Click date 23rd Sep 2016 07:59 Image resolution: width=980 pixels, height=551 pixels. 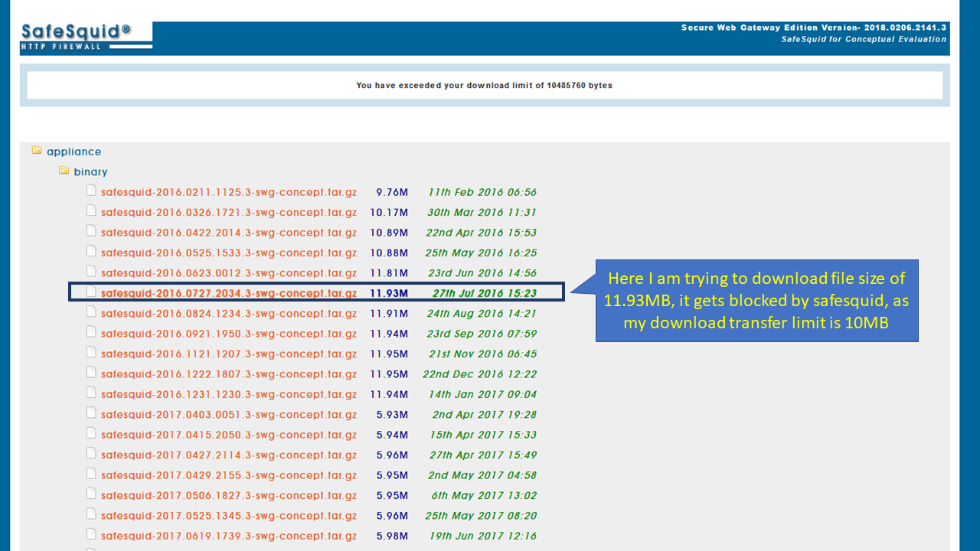click(x=482, y=334)
